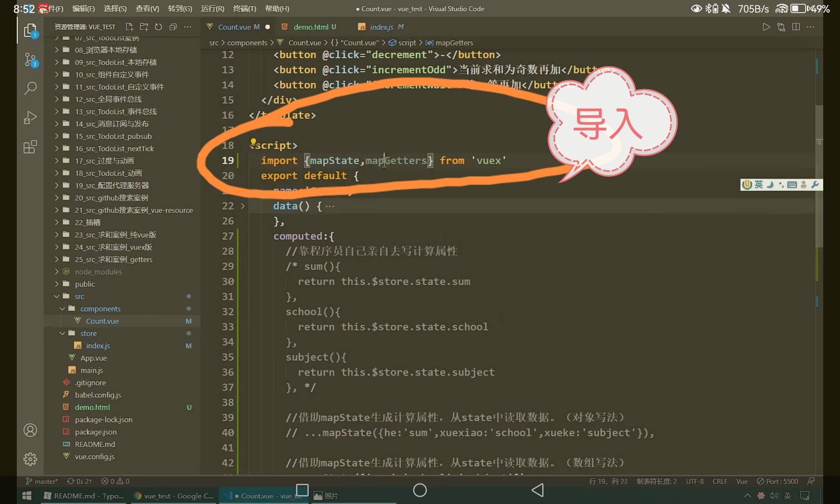Open the Explorer view in activity bar
Viewport: 840px width, 504px height.
(x=30, y=31)
